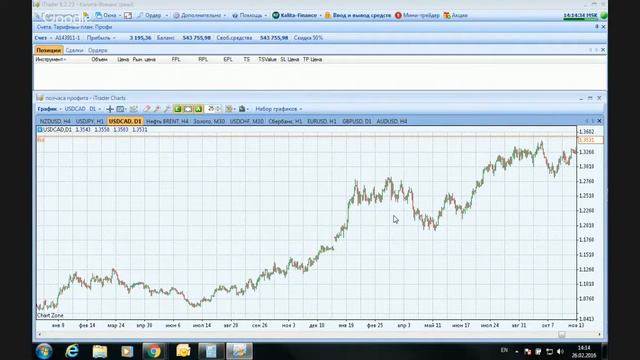Open the Окна menu
Screen dimensions: 640x360
pyautogui.click(x=109, y=16)
